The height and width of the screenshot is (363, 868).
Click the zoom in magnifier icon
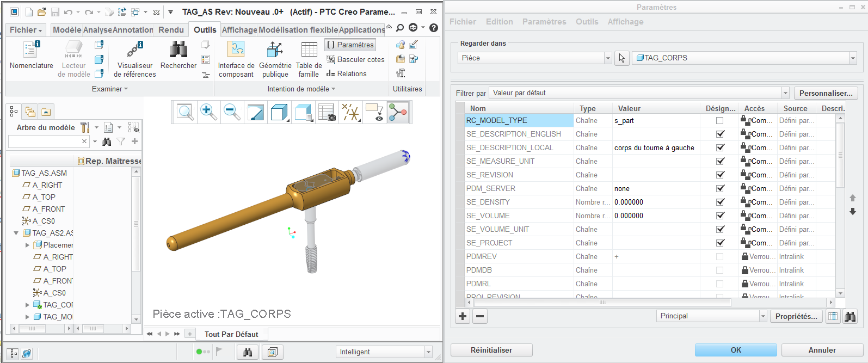pos(208,112)
